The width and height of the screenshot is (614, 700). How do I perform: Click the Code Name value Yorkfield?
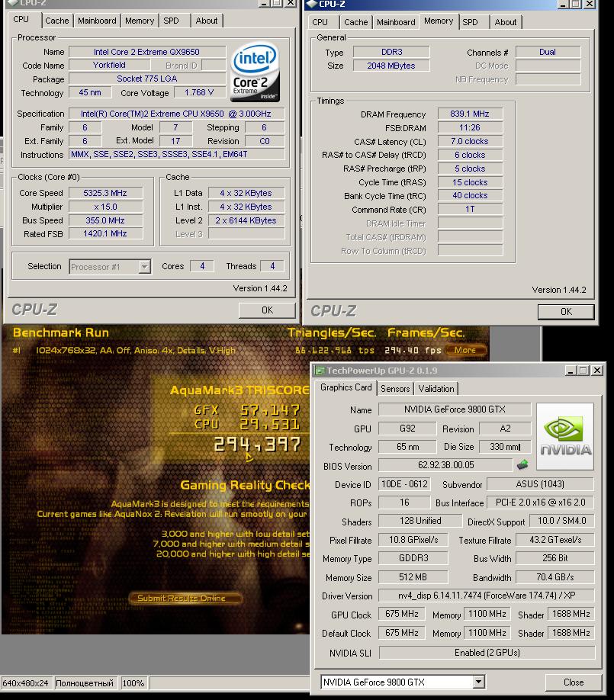[109, 65]
